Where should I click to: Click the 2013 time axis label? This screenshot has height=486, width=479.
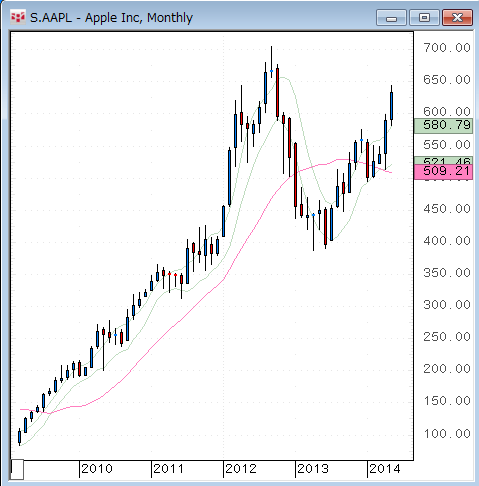(x=313, y=469)
